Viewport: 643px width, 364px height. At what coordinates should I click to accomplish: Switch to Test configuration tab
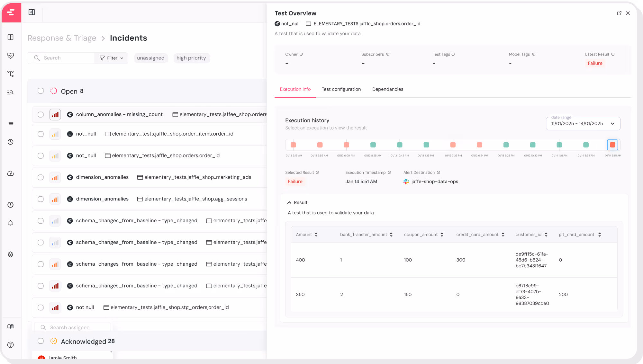(x=341, y=89)
